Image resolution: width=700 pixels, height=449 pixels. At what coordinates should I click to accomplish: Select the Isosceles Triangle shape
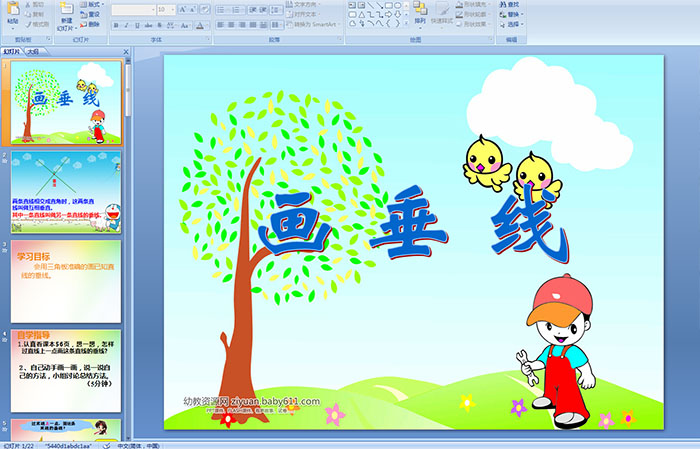pyautogui.click(x=362, y=15)
